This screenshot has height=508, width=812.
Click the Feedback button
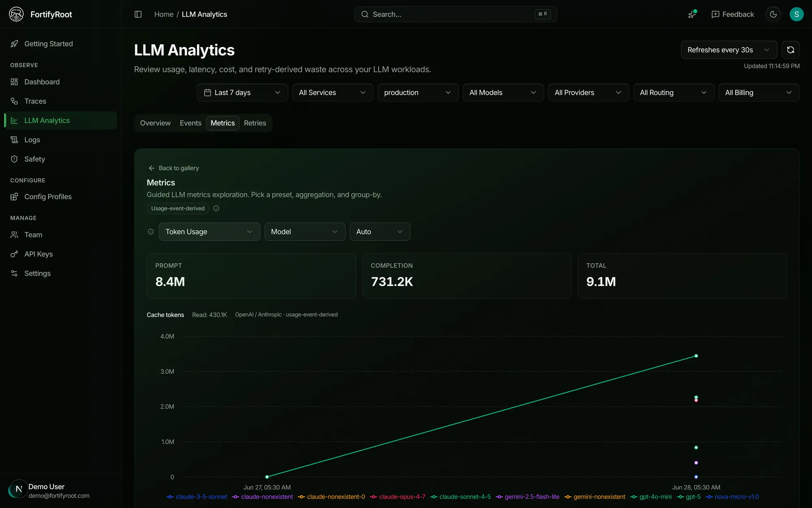tap(733, 14)
